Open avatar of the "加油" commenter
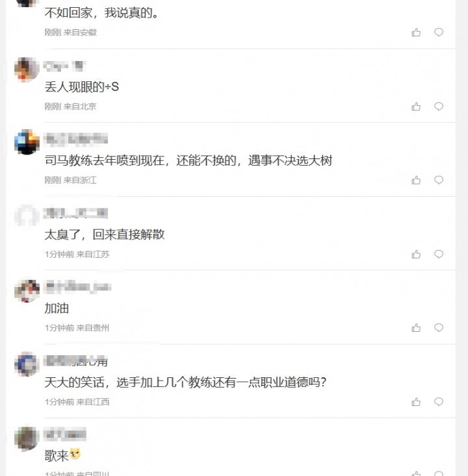 [x=27, y=291]
